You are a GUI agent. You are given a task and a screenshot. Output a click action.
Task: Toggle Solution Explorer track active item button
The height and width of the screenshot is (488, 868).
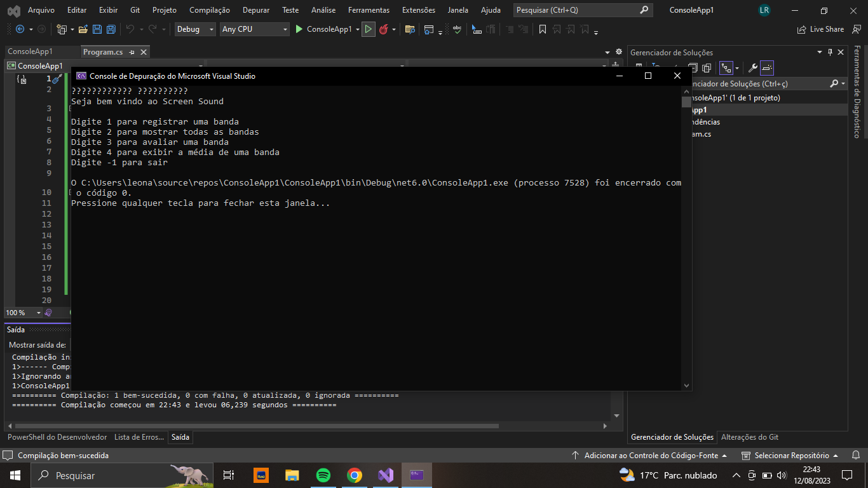[x=726, y=68]
